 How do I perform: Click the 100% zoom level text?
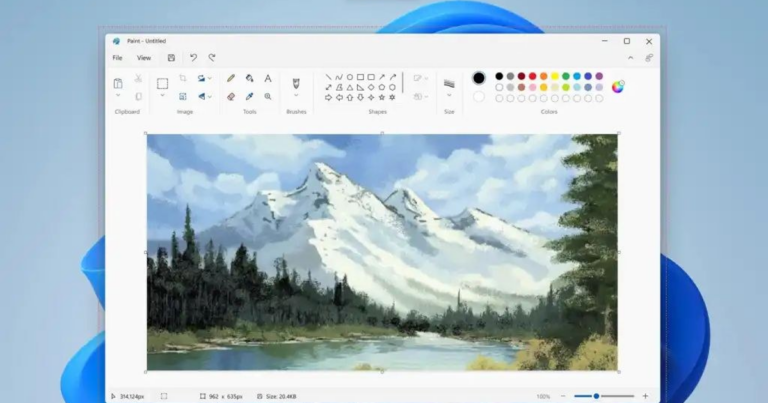pyautogui.click(x=543, y=397)
